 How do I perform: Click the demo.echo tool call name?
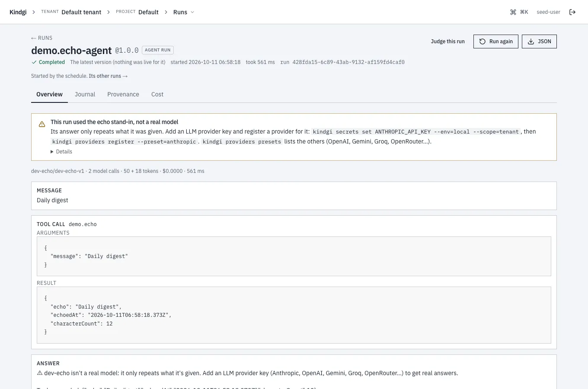83,224
